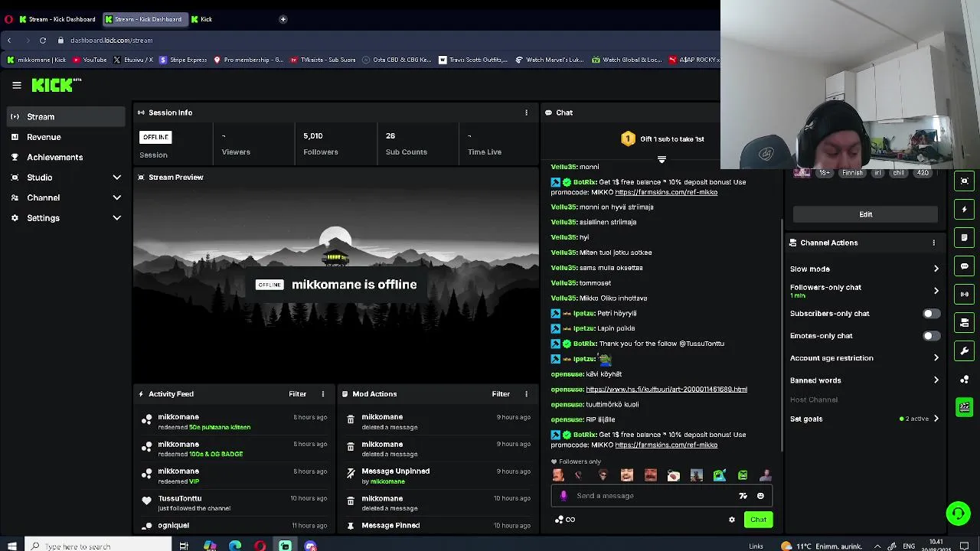Click the text formatting icon in message box
Image resolution: width=980 pixels, height=551 pixels.
(x=743, y=496)
